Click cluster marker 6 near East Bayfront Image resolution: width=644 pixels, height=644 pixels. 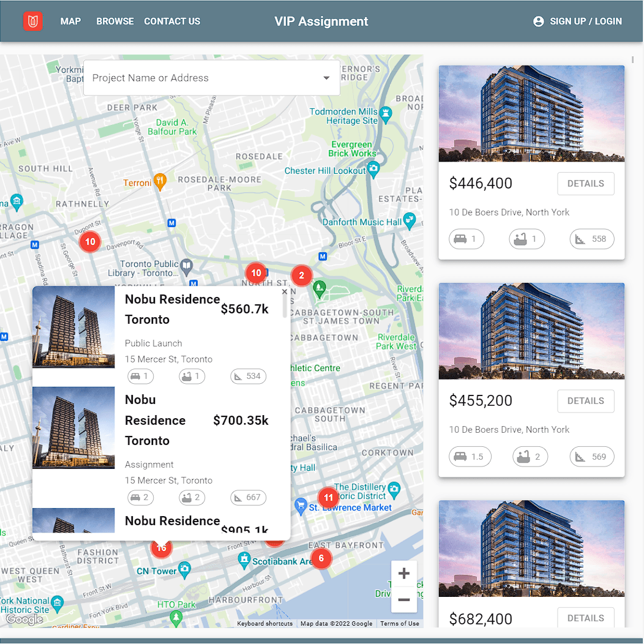pyautogui.click(x=321, y=558)
